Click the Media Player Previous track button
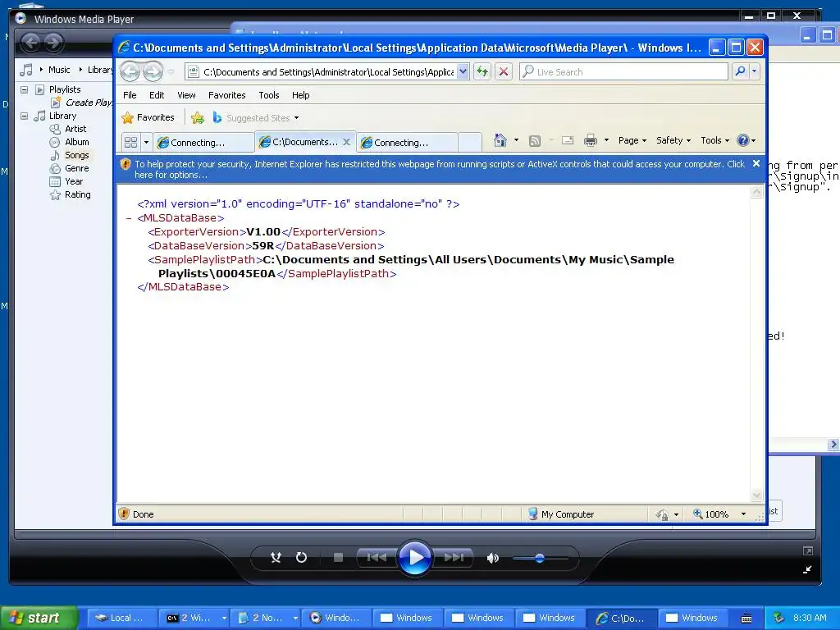 coord(377,558)
